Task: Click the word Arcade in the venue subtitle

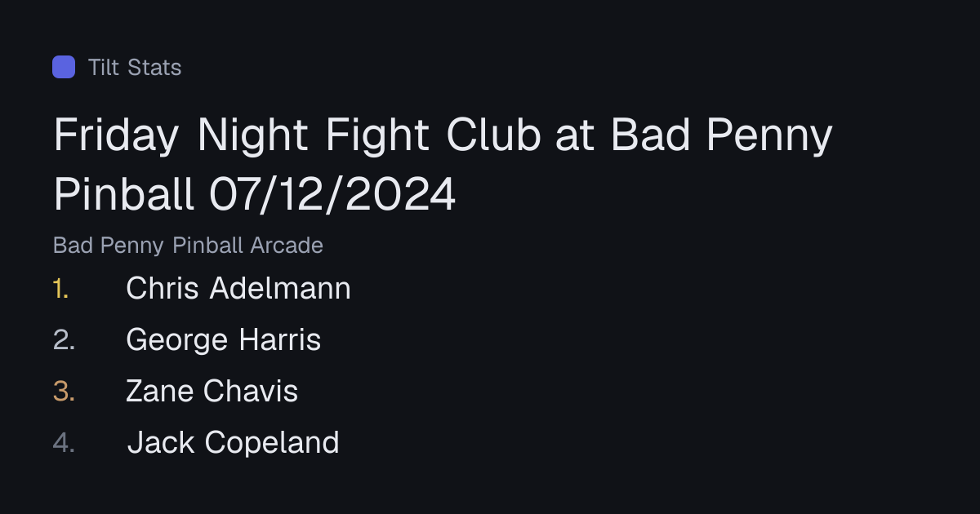Action: tap(287, 245)
